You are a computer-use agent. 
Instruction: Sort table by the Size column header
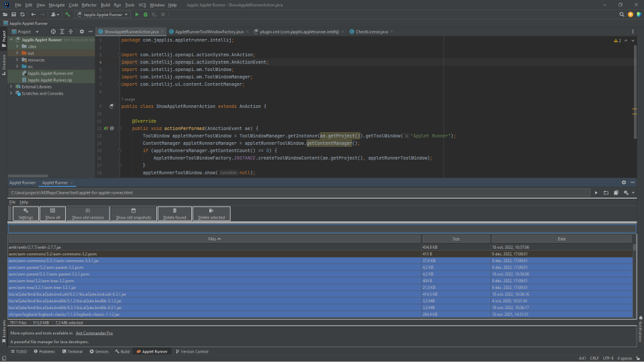point(456,239)
